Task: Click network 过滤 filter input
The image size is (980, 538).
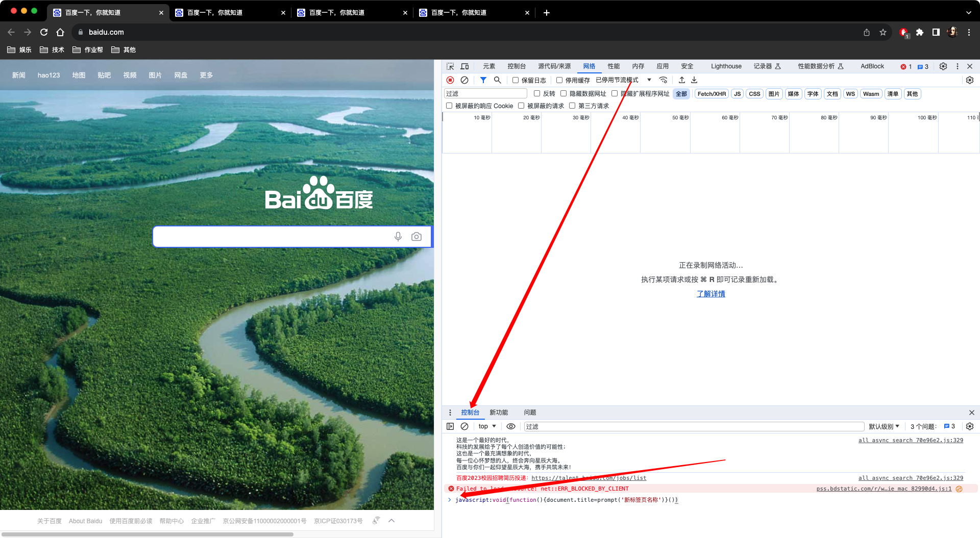Action: [x=485, y=93]
